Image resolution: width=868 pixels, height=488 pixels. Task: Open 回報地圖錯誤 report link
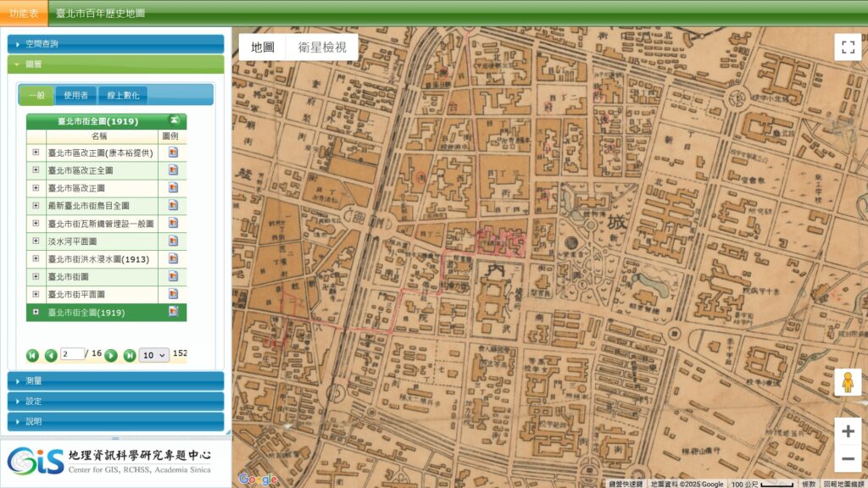tap(843, 484)
